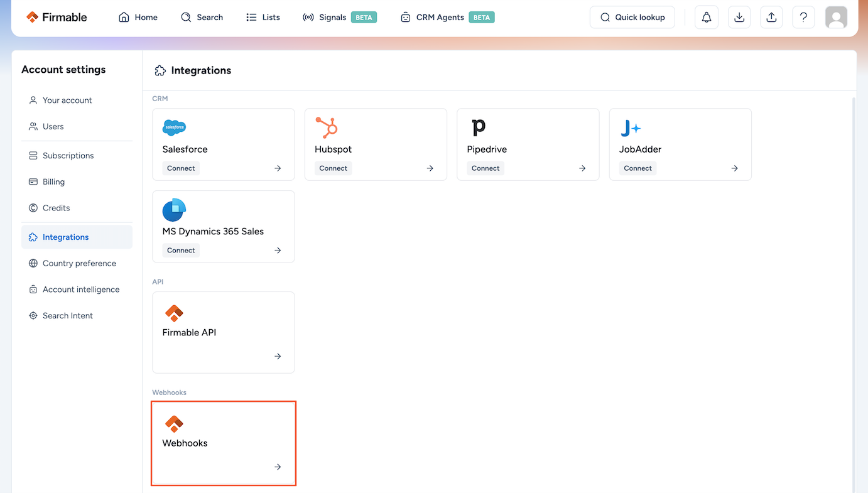The height and width of the screenshot is (493, 868).
Task: Click the Integrations puzzle icon in header
Action: (160, 70)
